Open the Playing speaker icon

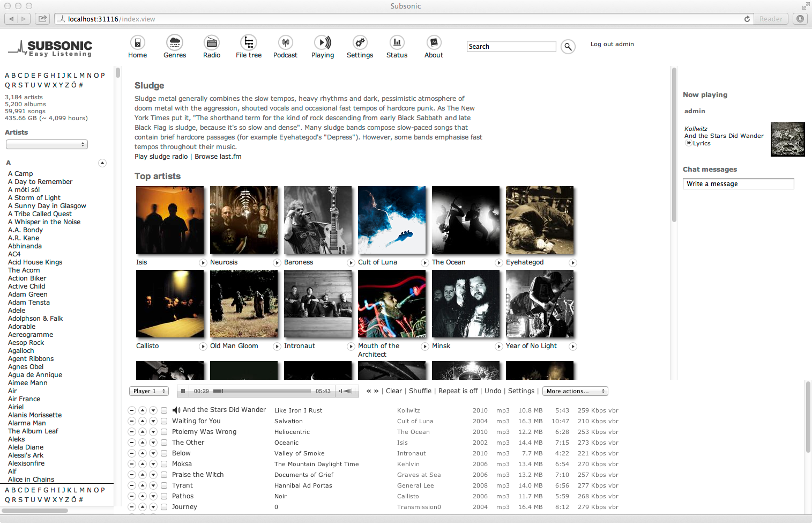(323, 42)
